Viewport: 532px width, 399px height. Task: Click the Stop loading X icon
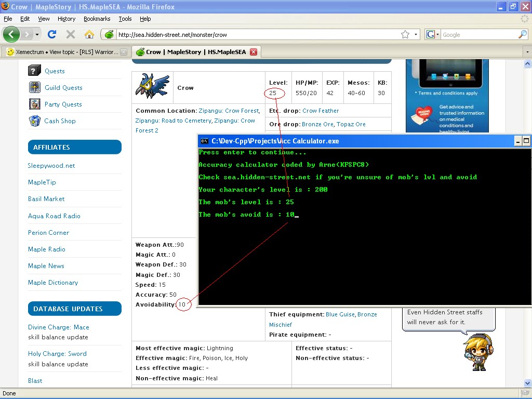point(71,34)
